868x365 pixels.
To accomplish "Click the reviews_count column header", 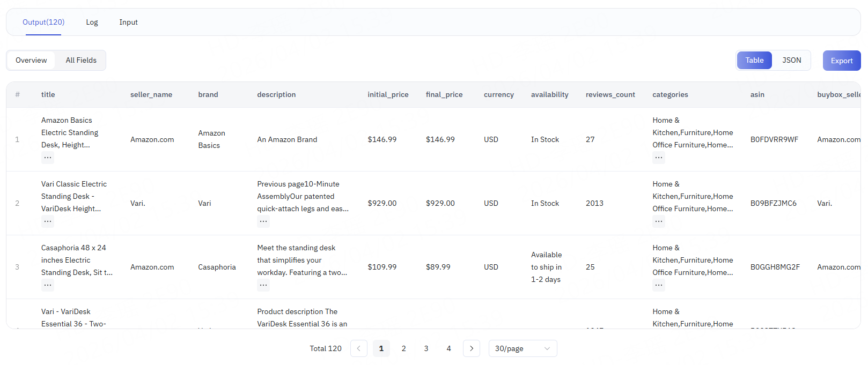I will pos(610,94).
